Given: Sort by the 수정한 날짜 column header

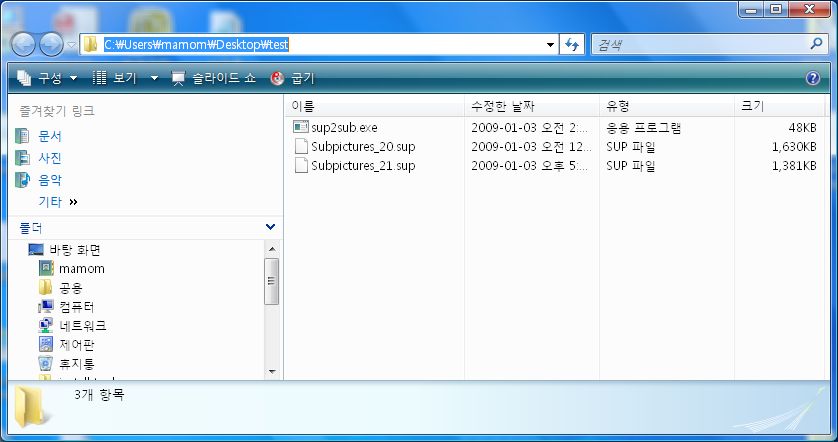Looking at the screenshot, I should pos(532,106).
